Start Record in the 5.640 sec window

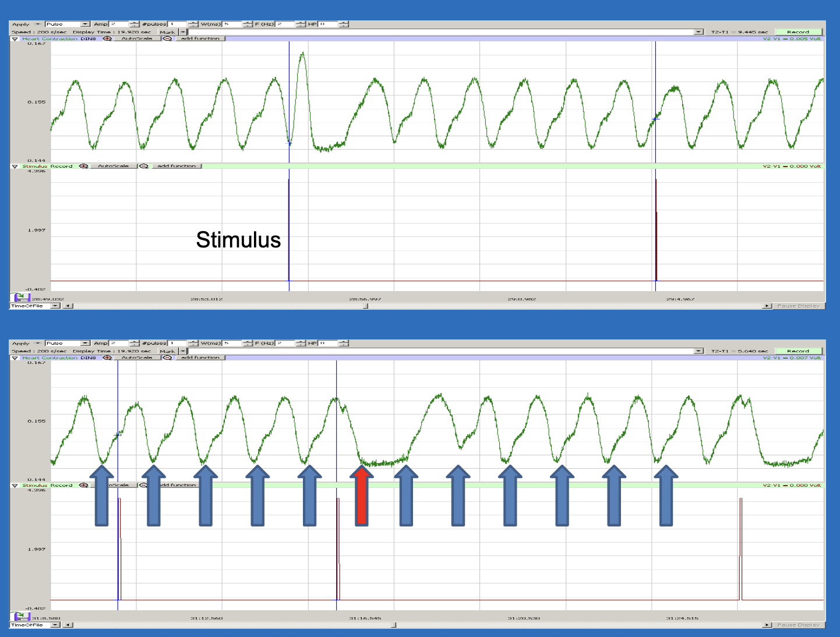798,351
